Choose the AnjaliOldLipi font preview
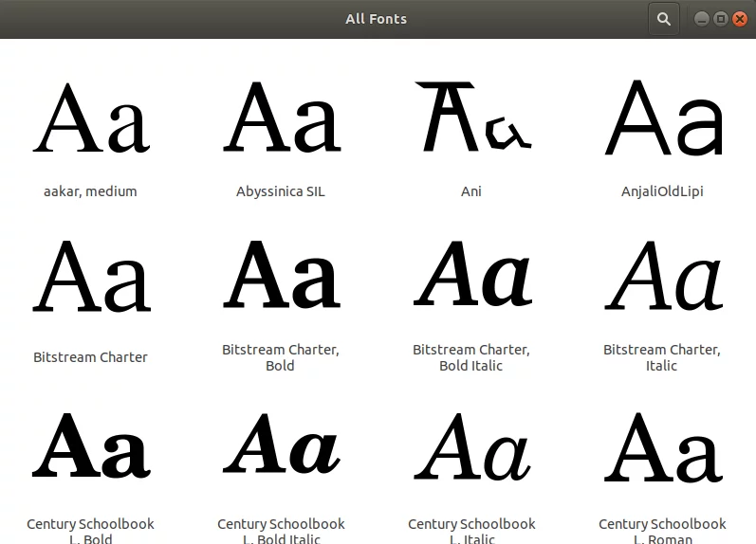This screenshot has height=544, width=756. (662, 118)
